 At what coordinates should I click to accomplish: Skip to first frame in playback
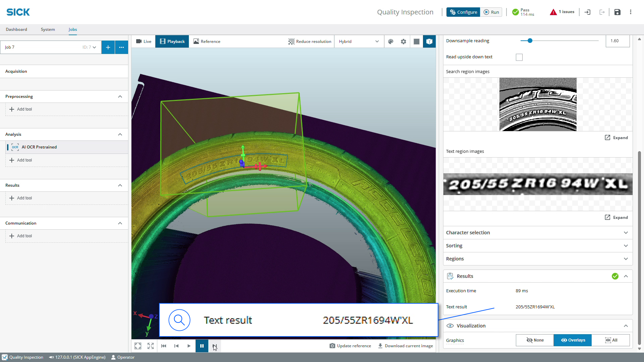coord(164,346)
